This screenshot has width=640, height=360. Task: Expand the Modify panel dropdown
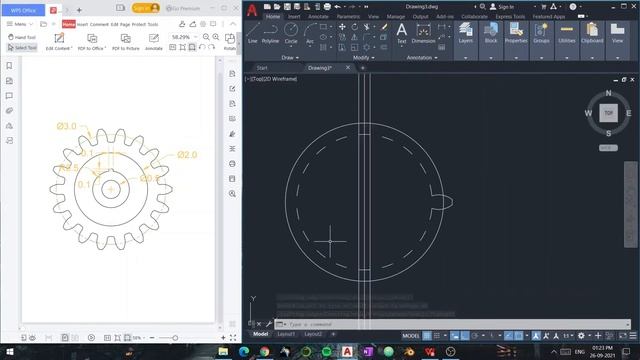[x=364, y=58]
